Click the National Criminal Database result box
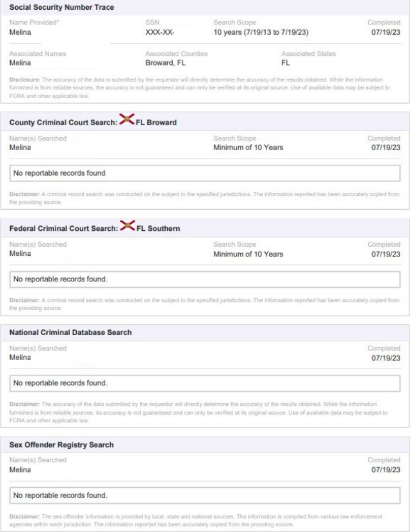This screenshot has width=410, height=532. pos(205,383)
